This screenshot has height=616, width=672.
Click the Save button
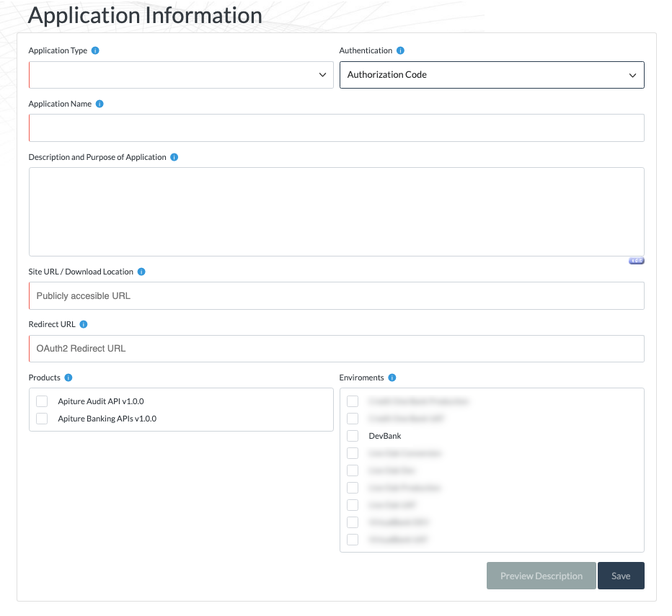(621, 576)
